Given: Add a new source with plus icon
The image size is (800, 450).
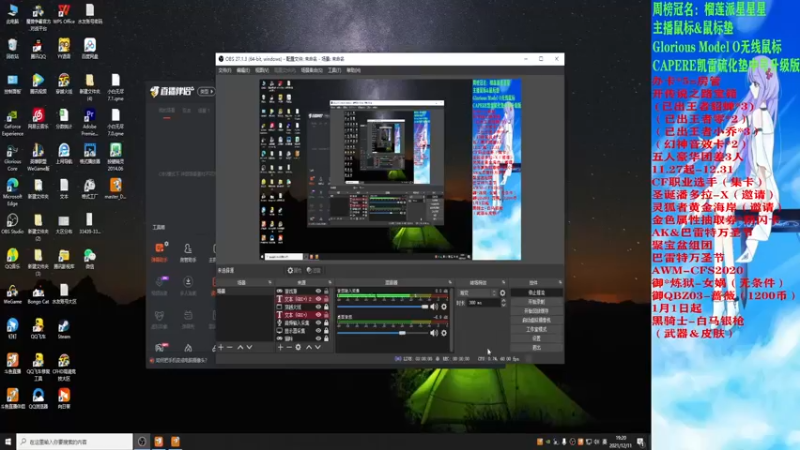Looking at the screenshot, I should point(280,347).
